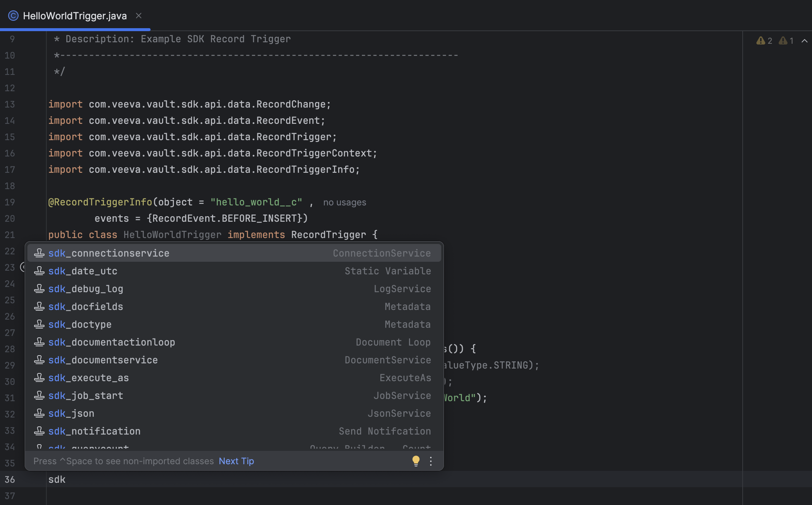Click the weak warning indicator showing 1
The image size is (812, 505).
[x=786, y=41]
